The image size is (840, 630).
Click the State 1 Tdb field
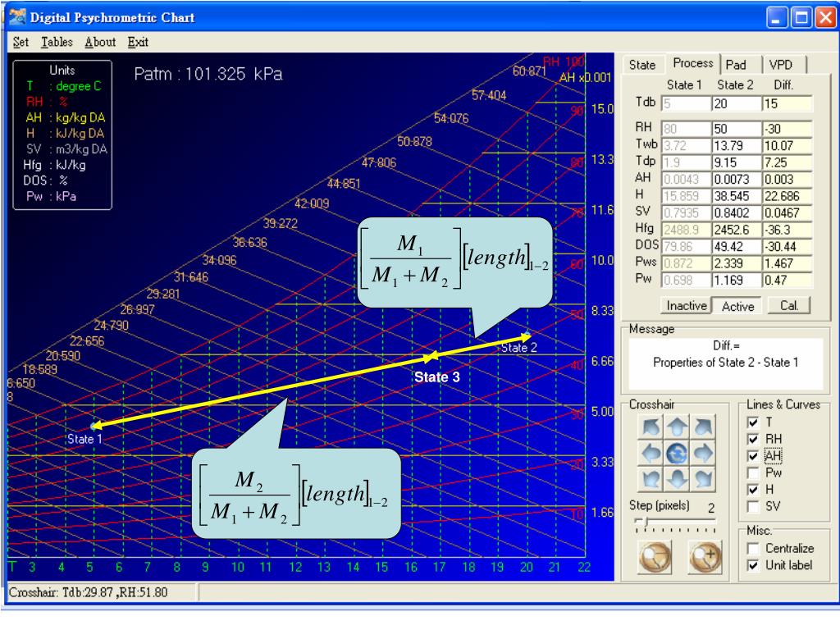(x=687, y=104)
